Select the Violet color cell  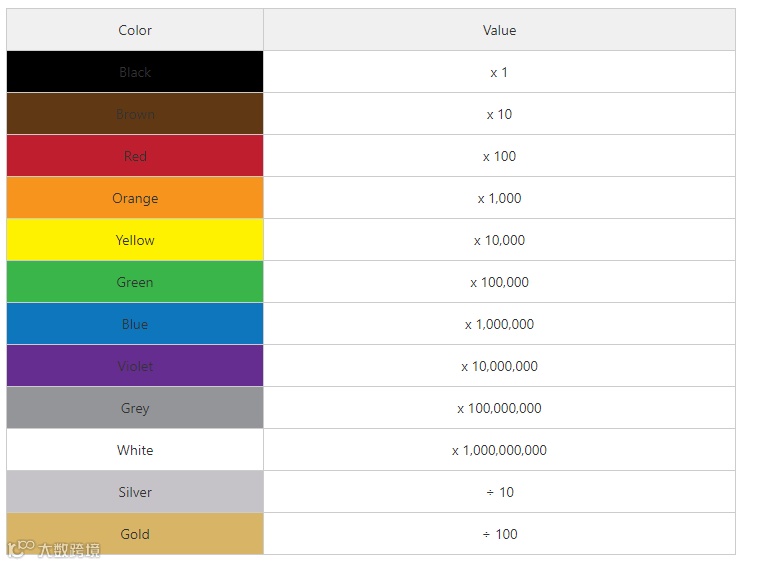point(135,366)
